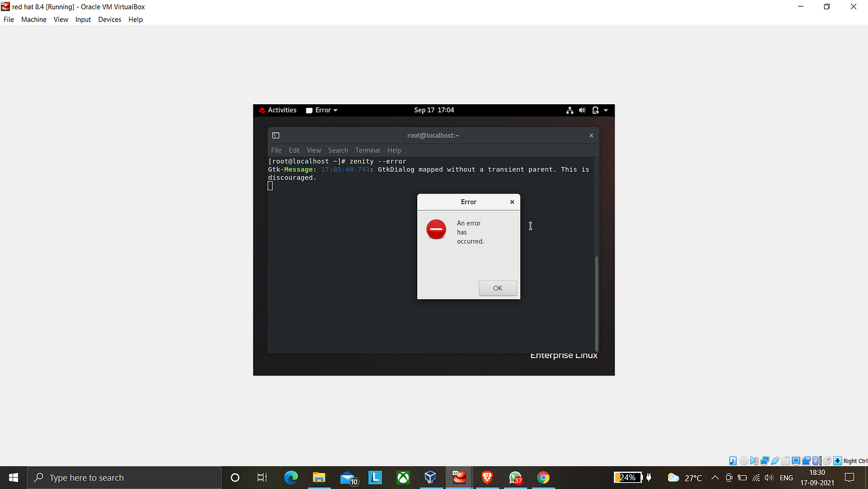Open the VirtualBox USB devices status icon
The width and height of the screenshot is (868, 489).
pyautogui.click(x=774, y=460)
